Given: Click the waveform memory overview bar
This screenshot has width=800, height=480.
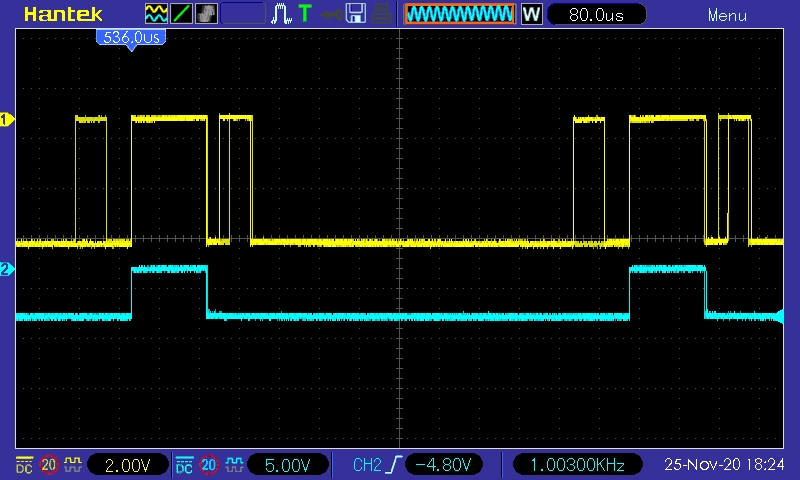Looking at the screenshot, I should click(x=459, y=14).
